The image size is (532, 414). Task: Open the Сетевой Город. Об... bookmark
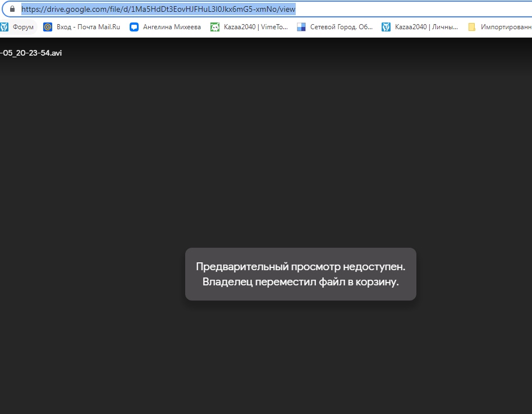point(341,27)
